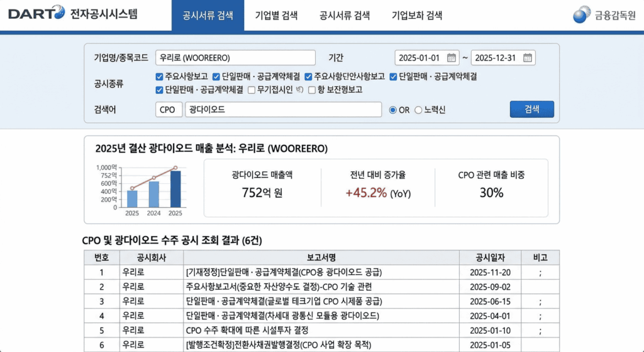Open report 글로벌 테크기업 CPO 시제품 공급

[x=284, y=302]
